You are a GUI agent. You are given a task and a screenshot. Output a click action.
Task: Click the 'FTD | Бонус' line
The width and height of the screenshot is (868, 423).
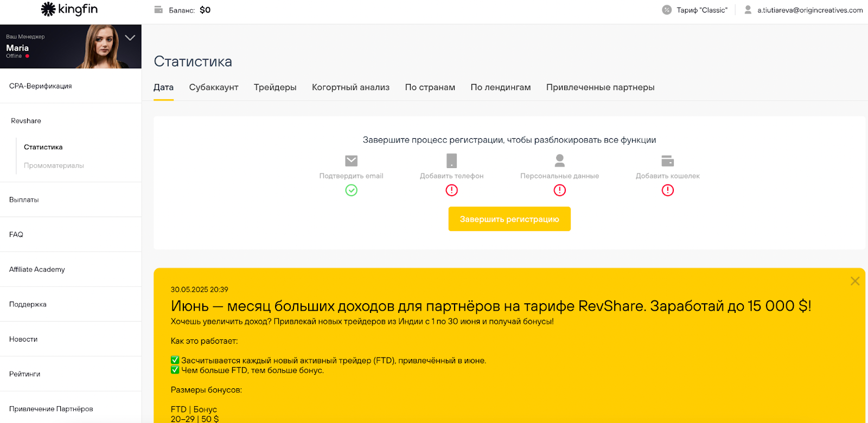[194, 409]
